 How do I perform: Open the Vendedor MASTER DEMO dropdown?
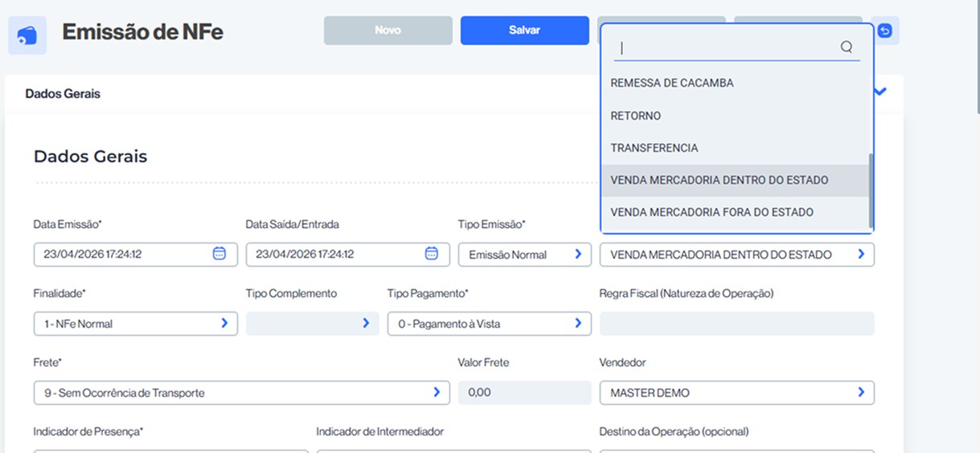point(737,393)
